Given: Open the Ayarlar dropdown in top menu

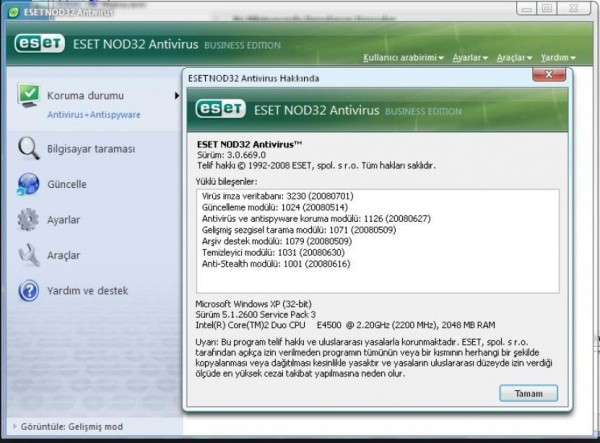Looking at the screenshot, I should coord(470,58).
